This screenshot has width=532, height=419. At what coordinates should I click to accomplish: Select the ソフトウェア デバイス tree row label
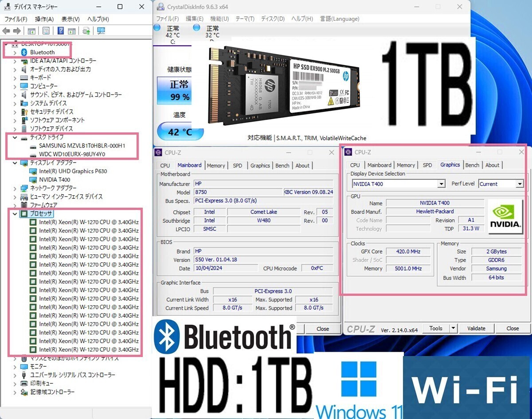pyautogui.click(x=51, y=128)
